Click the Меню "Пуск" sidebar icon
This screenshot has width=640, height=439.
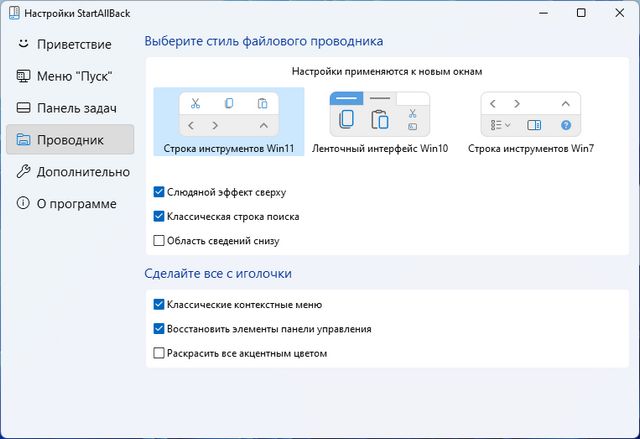(x=22, y=76)
